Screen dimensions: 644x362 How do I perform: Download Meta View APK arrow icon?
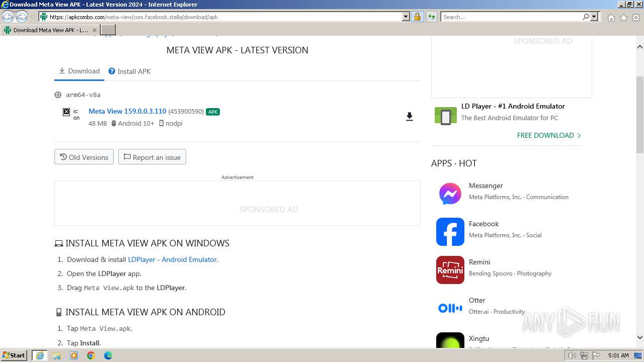(410, 117)
